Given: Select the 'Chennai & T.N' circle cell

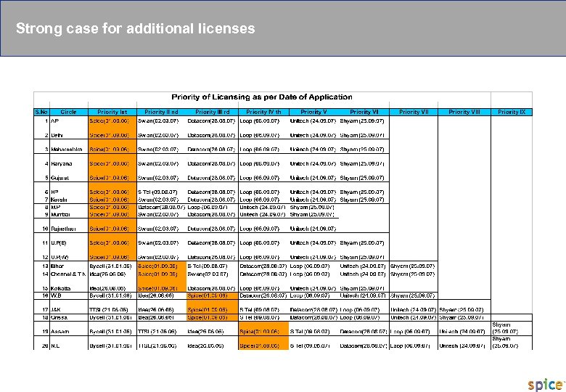Looking at the screenshot, I should [x=68, y=274].
